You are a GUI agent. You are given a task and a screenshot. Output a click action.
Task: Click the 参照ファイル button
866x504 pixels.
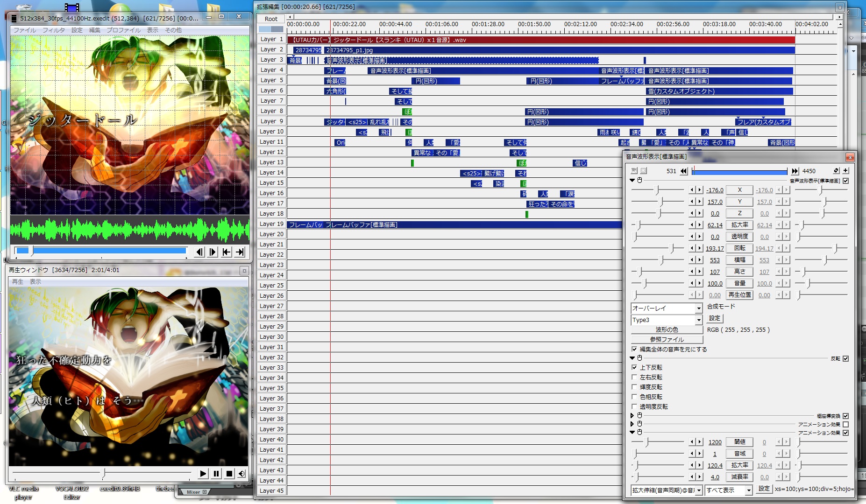click(667, 339)
